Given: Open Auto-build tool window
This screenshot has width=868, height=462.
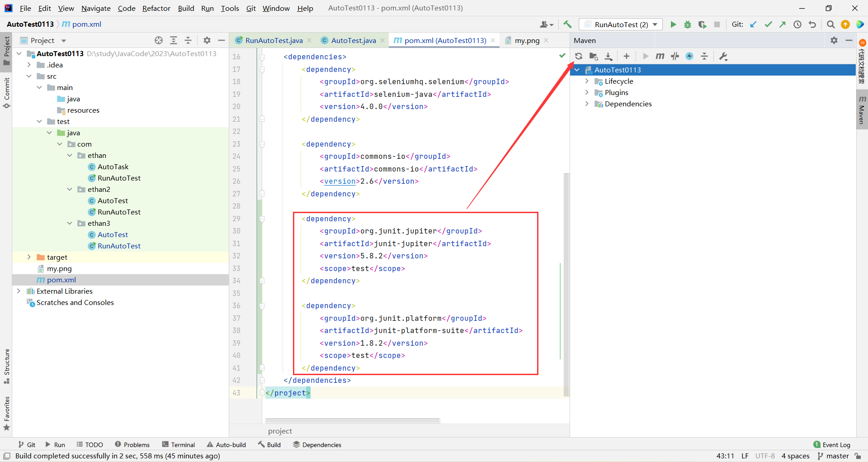Looking at the screenshot, I should (x=226, y=445).
